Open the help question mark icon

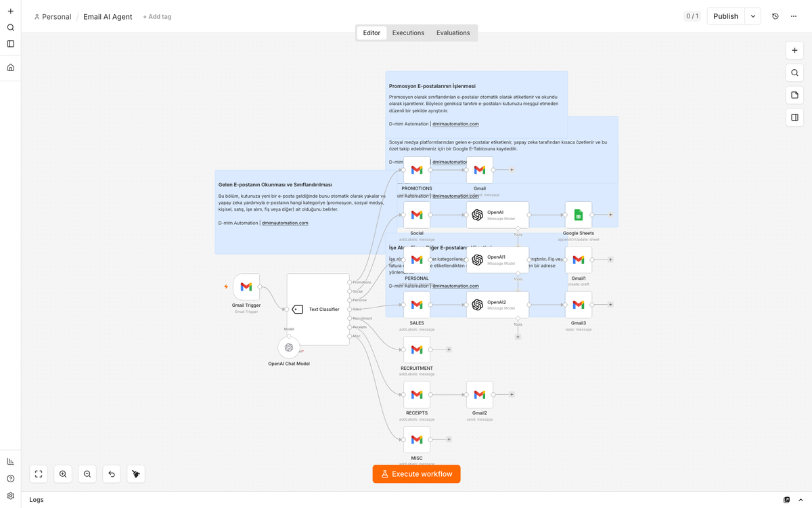pyautogui.click(x=10, y=479)
